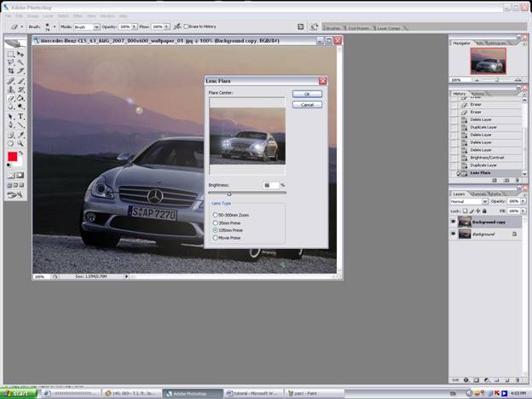
Task: Select the Move tool
Action: (x=20, y=54)
